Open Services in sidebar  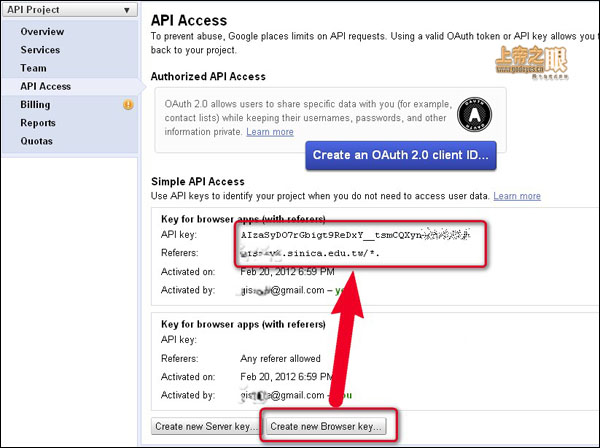[x=40, y=50]
